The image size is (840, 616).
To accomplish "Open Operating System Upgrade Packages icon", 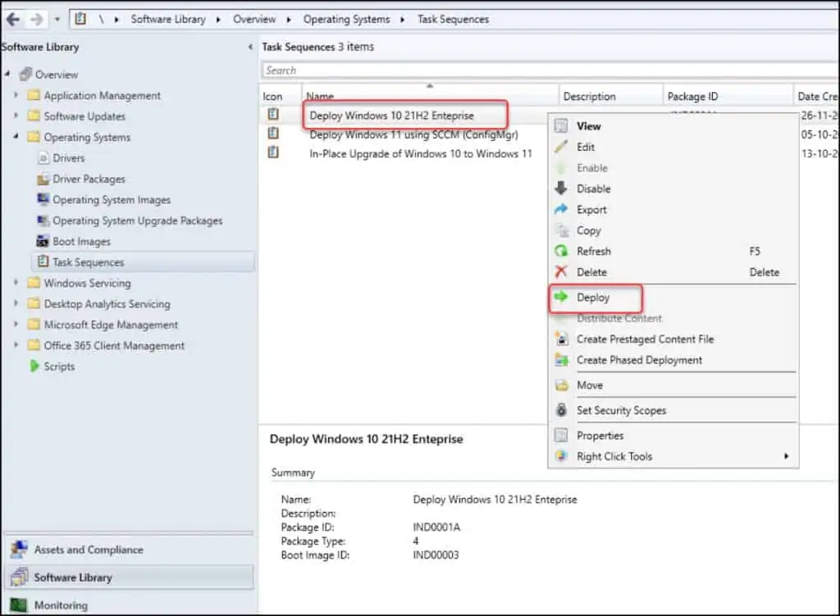I will point(43,220).
